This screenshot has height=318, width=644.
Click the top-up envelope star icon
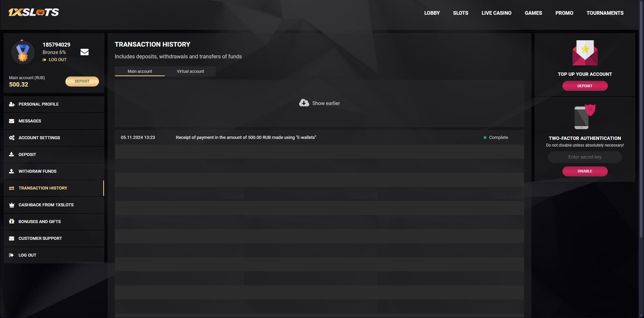pyautogui.click(x=585, y=53)
